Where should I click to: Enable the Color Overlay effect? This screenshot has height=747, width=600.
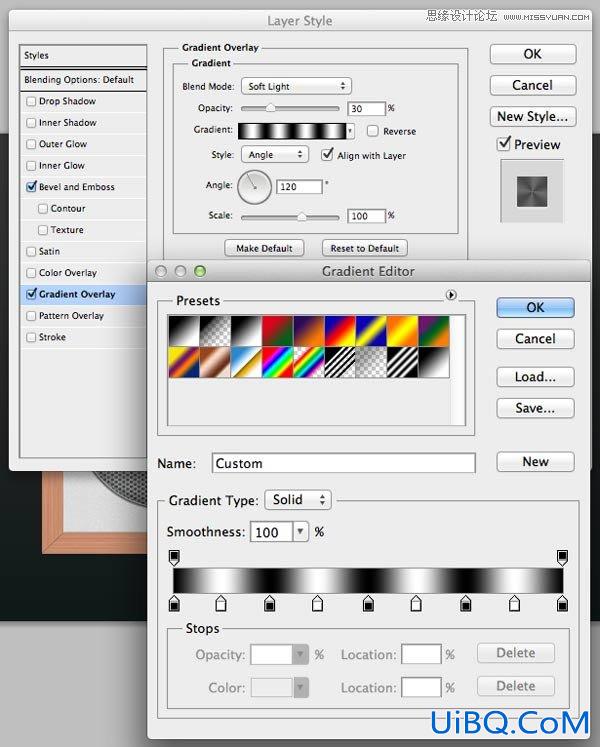tap(31, 273)
